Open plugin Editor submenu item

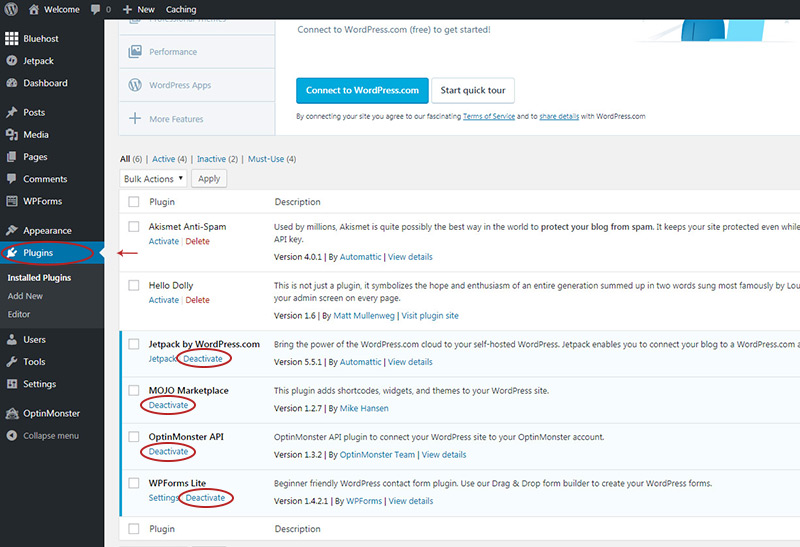19,314
